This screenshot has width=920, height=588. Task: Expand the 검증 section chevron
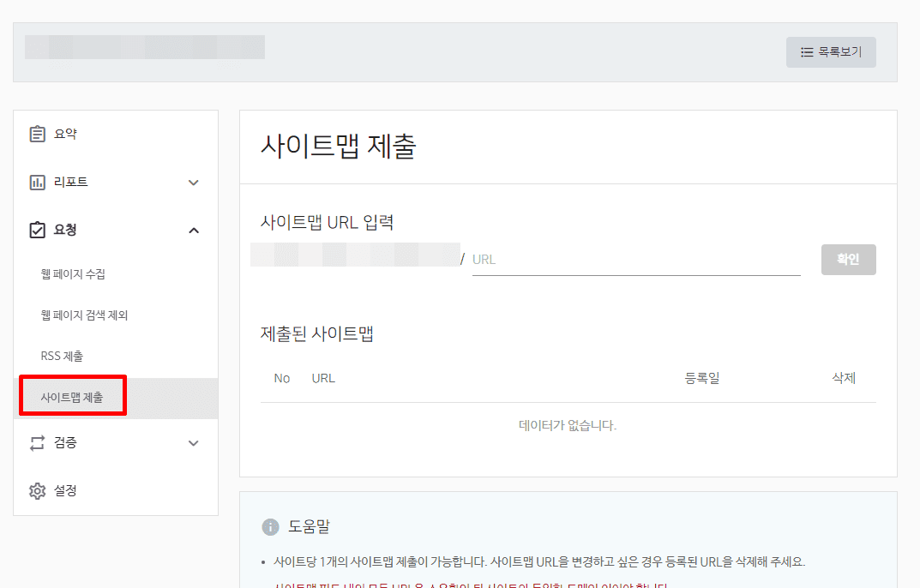[x=194, y=443]
